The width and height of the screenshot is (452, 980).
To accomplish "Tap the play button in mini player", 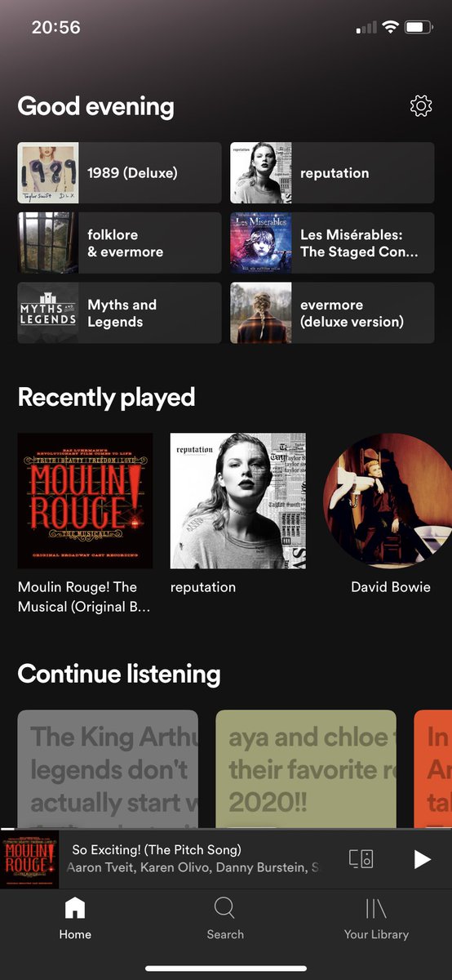I will pos(422,858).
